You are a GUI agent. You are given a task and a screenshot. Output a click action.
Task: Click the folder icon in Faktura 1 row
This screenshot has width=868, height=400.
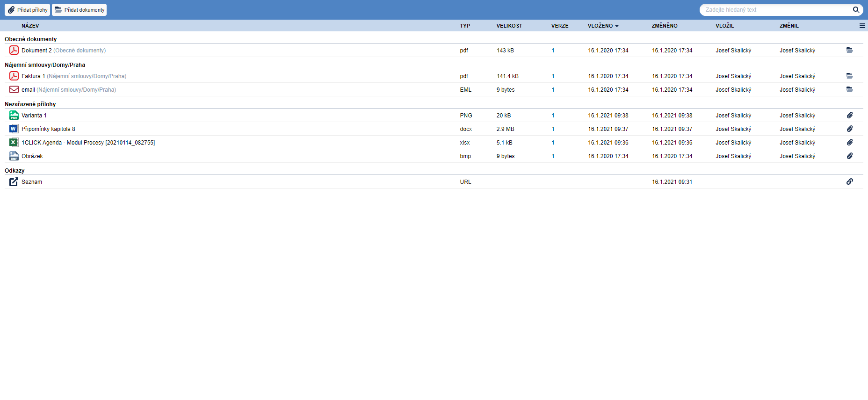coord(849,76)
